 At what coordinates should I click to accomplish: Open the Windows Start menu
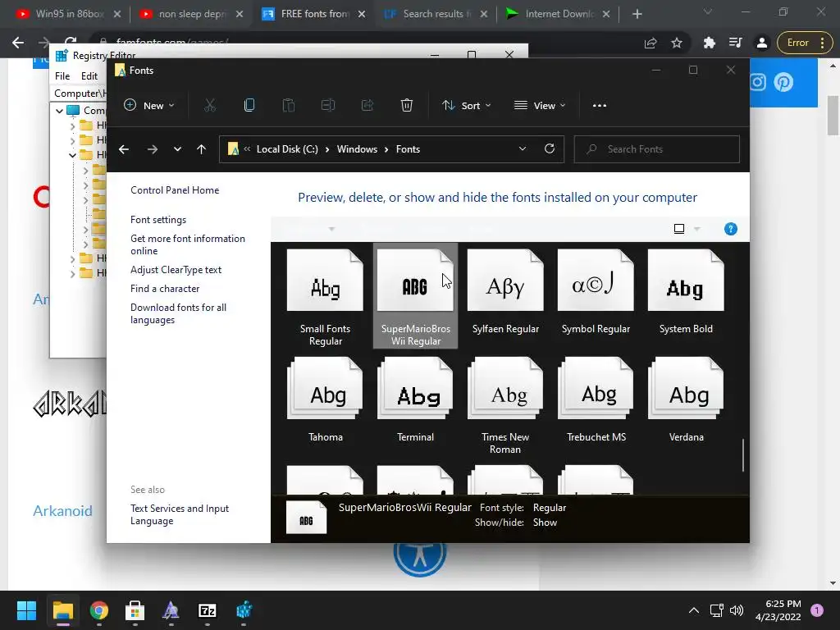[x=26, y=610]
